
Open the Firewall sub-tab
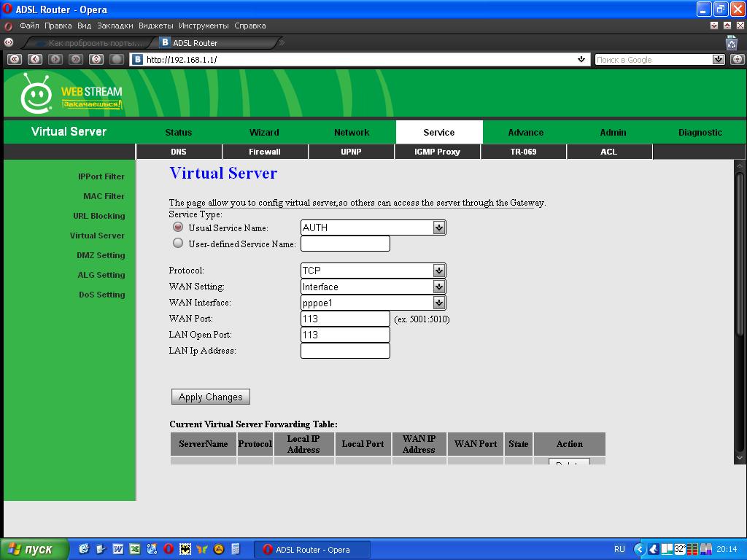tap(265, 152)
